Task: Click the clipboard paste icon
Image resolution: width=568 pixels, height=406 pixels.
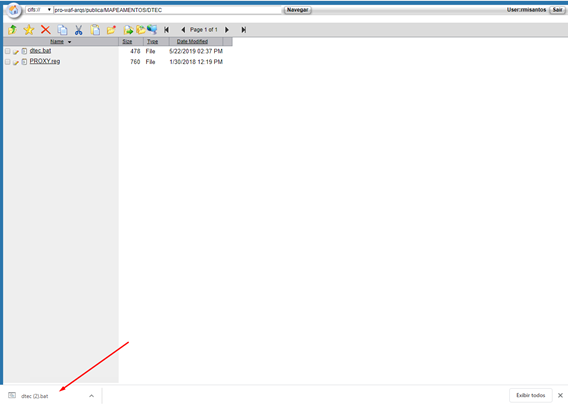Action: coord(95,30)
